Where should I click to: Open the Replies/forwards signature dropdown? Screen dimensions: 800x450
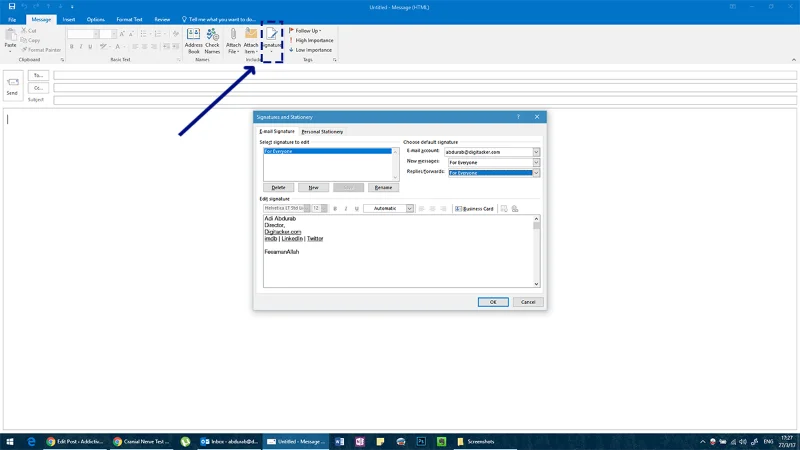coord(536,173)
